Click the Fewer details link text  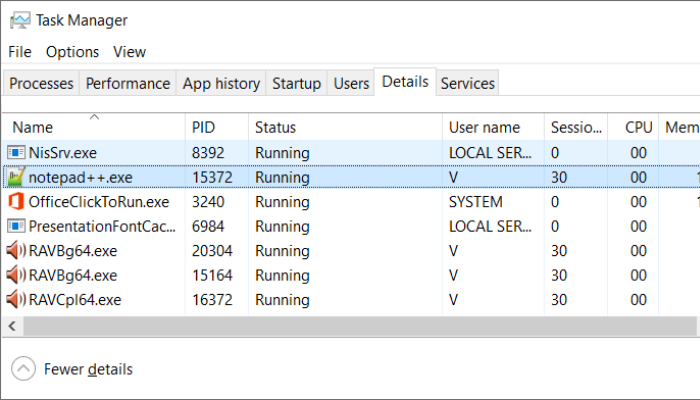pyautogui.click(x=88, y=369)
